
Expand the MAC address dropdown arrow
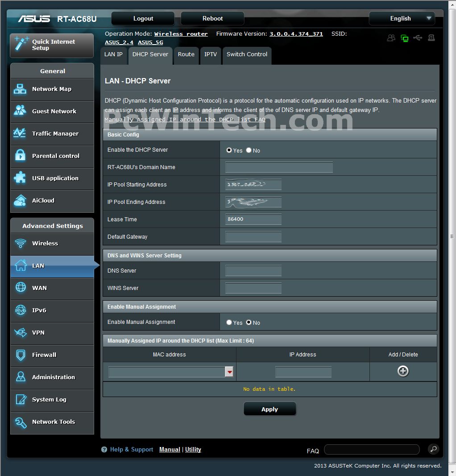[229, 372]
